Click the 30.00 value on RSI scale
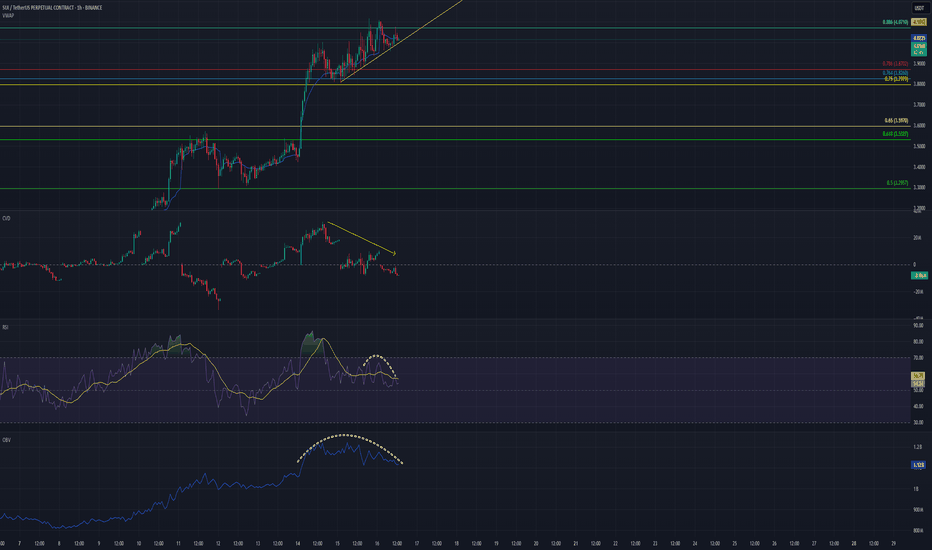932x550 pixels. click(918, 422)
